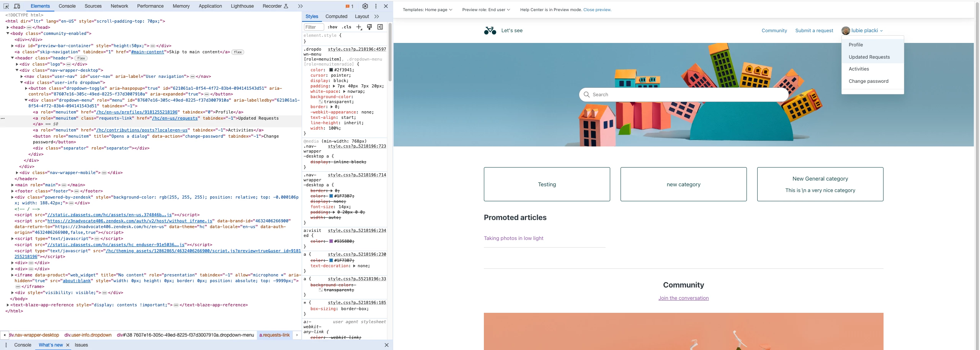The height and width of the screenshot is (350, 980).
Task: Open the Community header link
Action: [x=774, y=31]
